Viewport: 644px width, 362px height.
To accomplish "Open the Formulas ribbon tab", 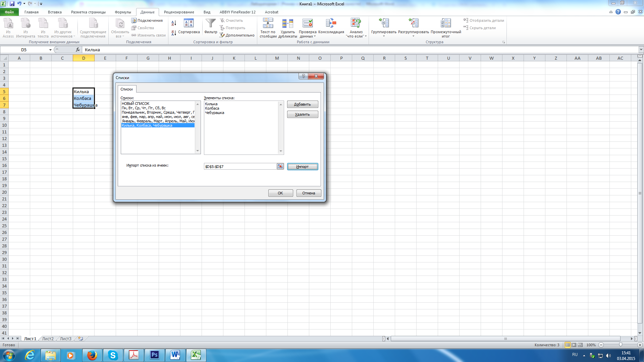I will [123, 12].
